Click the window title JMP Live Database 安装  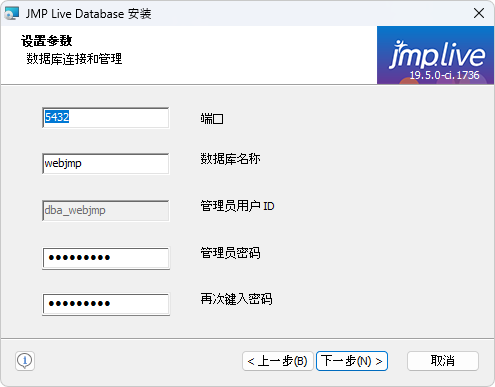[89, 14]
